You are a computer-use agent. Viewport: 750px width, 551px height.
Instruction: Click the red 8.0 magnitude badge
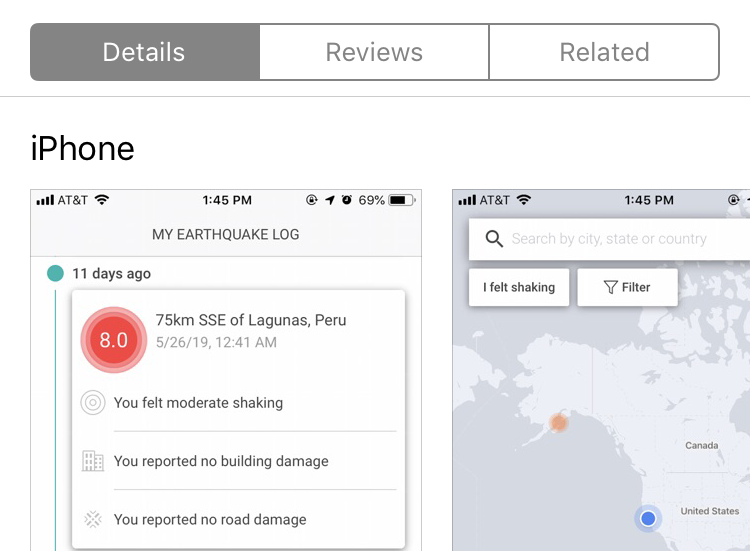pyautogui.click(x=113, y=340)
